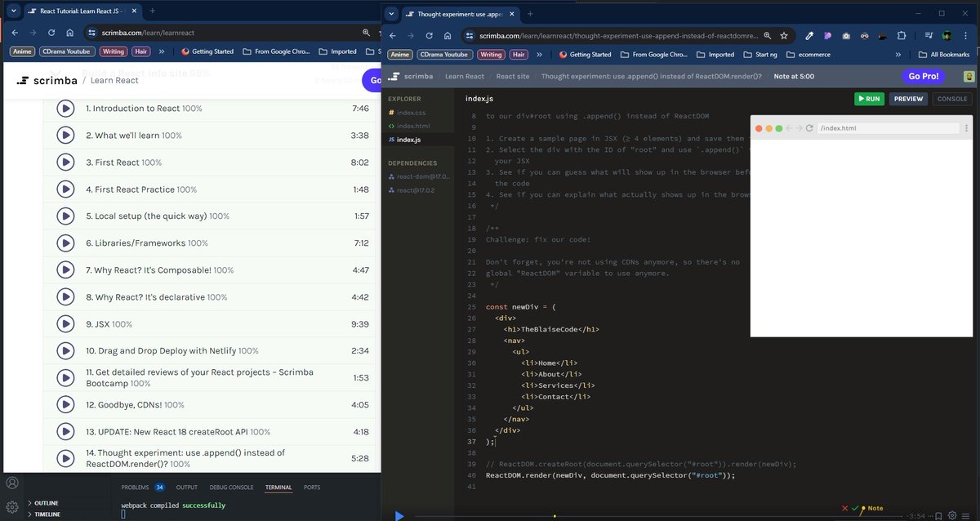
Task: Play lesson 1 Introduction to React
Action: click(65, 109)
